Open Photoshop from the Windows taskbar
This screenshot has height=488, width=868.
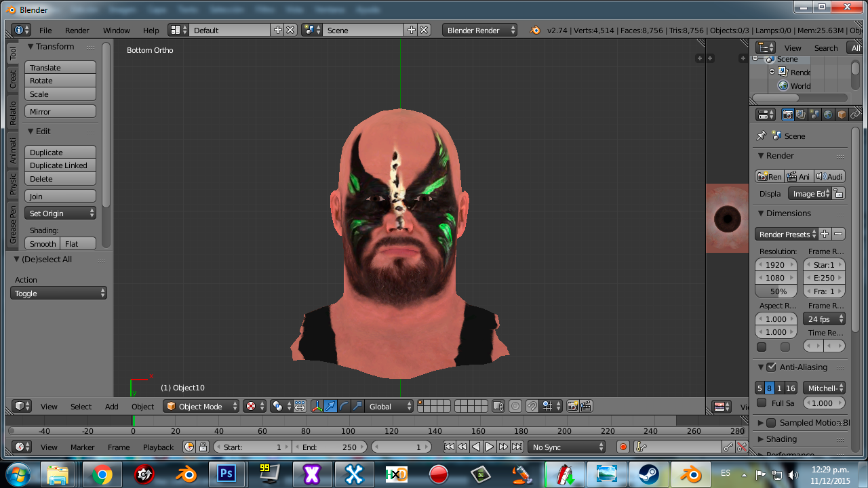click(226, 474)
